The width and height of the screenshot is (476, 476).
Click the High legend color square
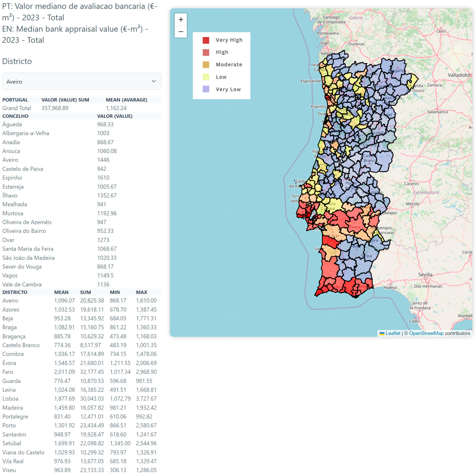tap(206, 52)
